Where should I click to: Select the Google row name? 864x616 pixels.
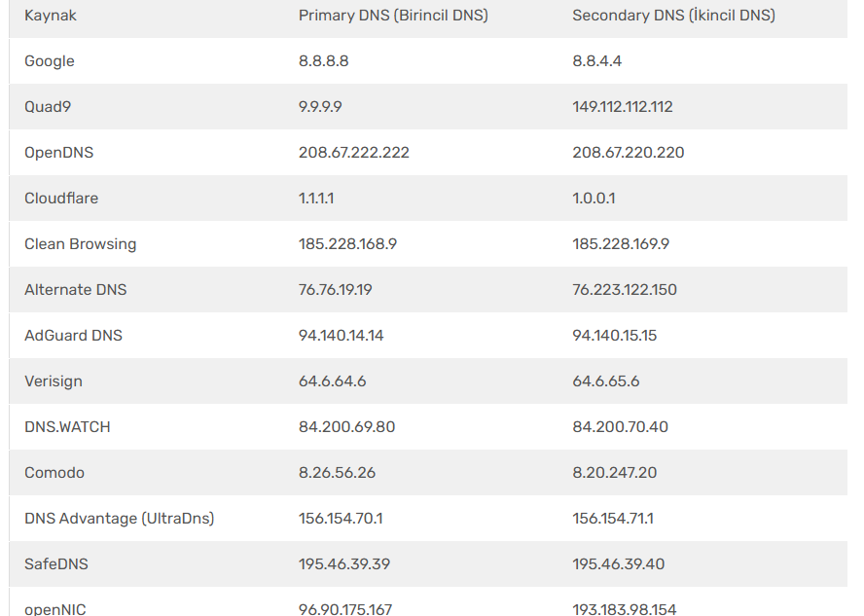pos(50,61)
